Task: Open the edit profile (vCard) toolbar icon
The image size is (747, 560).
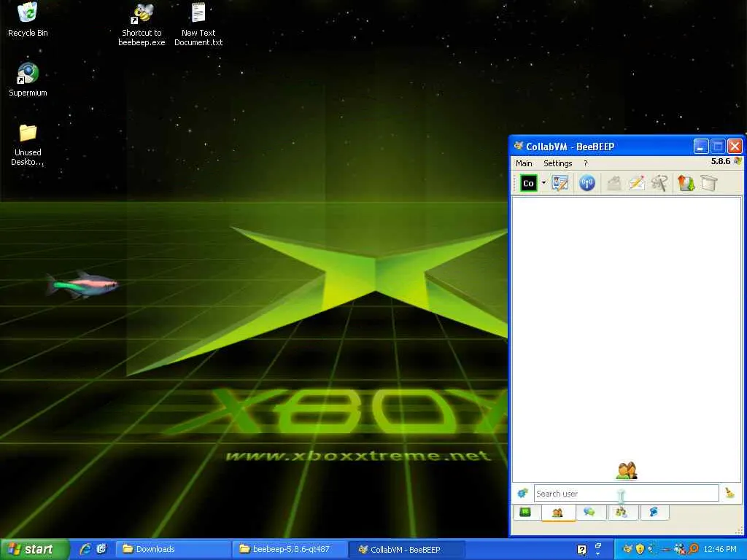Action: (x=560, y=183)
